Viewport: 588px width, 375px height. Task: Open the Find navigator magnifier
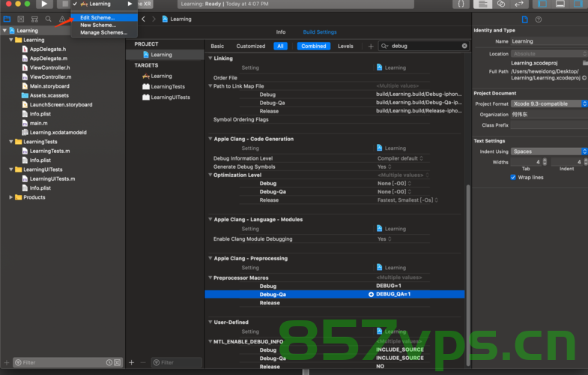(49, 19)
